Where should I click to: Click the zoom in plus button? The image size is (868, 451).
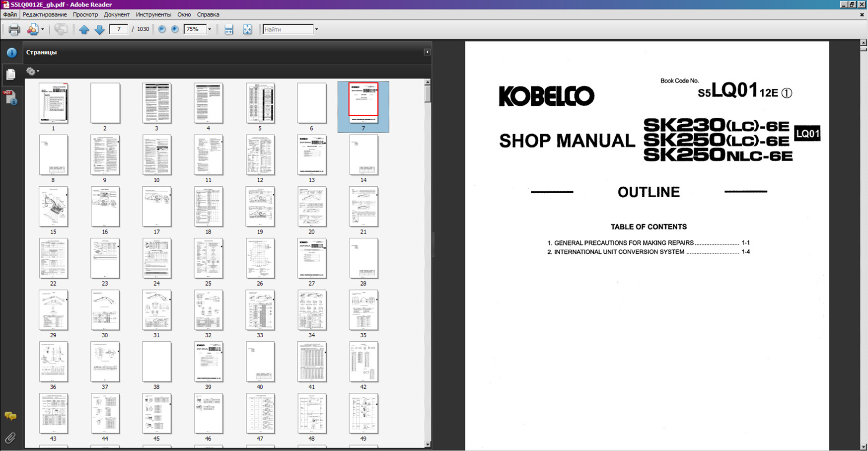point(175,29)
